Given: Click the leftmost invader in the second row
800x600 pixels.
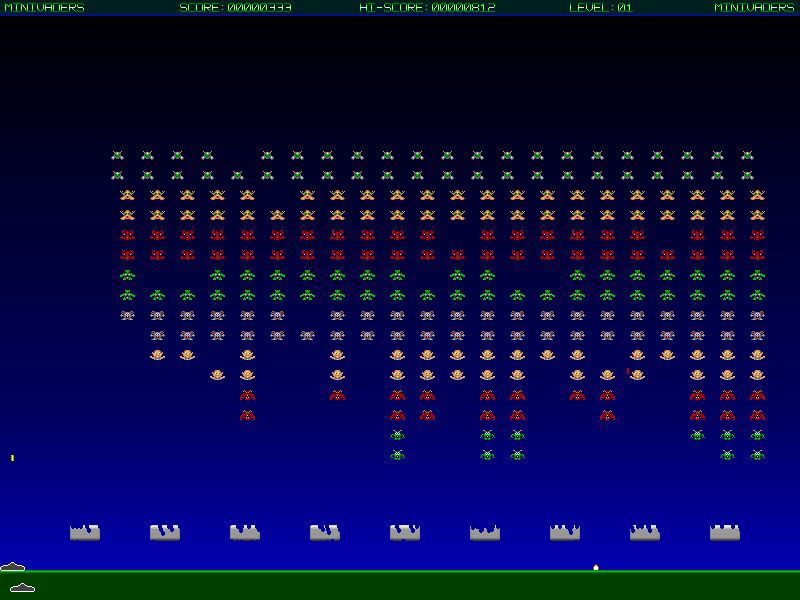Looking at the screenshot, I should click(x=117, y=176).
